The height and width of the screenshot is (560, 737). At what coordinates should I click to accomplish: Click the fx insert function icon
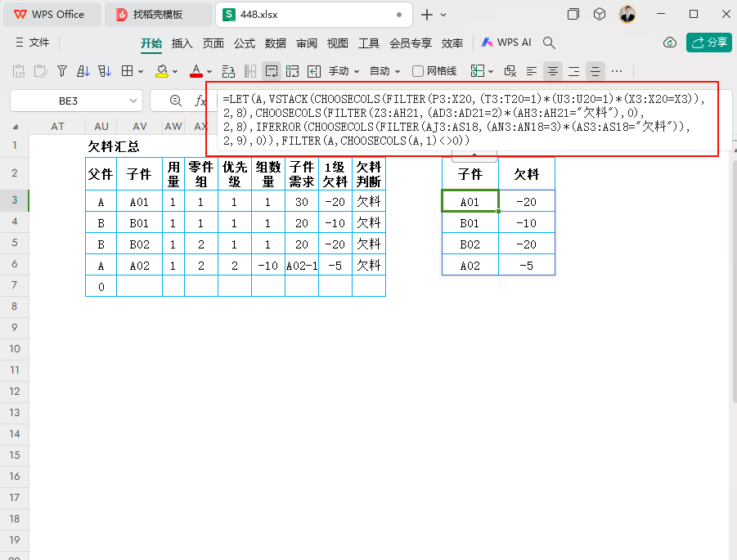click(x=200, y=101)
